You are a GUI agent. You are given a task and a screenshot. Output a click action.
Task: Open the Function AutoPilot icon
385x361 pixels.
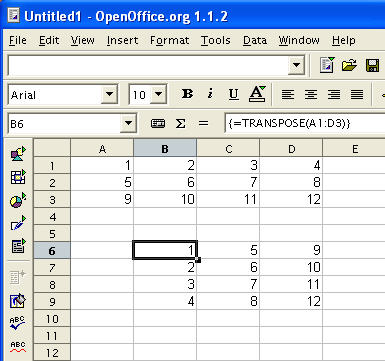[158, 124]
